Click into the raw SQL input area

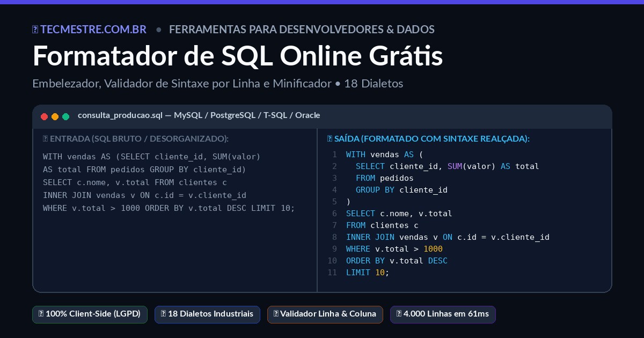click(175, 210)
